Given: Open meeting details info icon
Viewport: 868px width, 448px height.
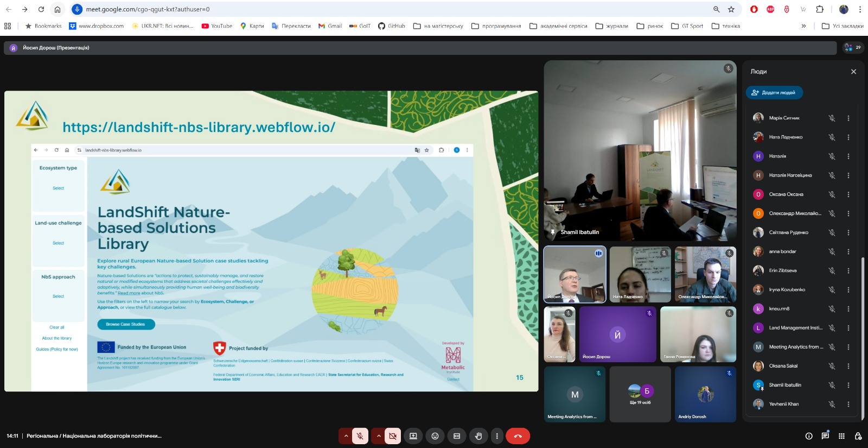Looking at the screenshot, I should click(x=809, y=436).
